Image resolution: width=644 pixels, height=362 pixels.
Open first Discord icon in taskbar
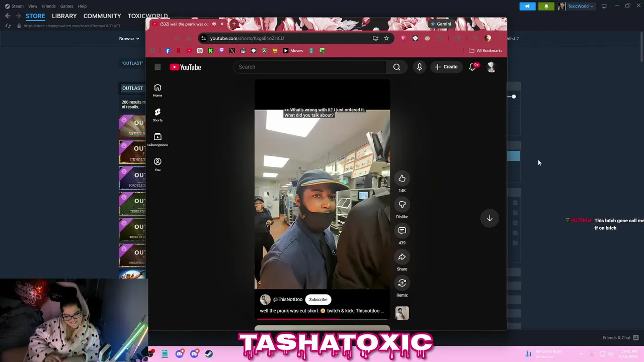(x=180, y=354)
